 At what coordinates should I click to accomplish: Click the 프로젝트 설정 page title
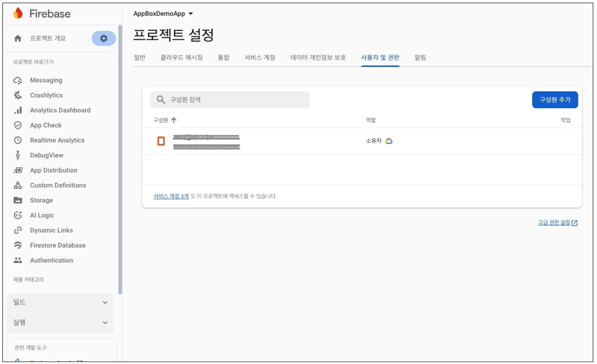174,35
